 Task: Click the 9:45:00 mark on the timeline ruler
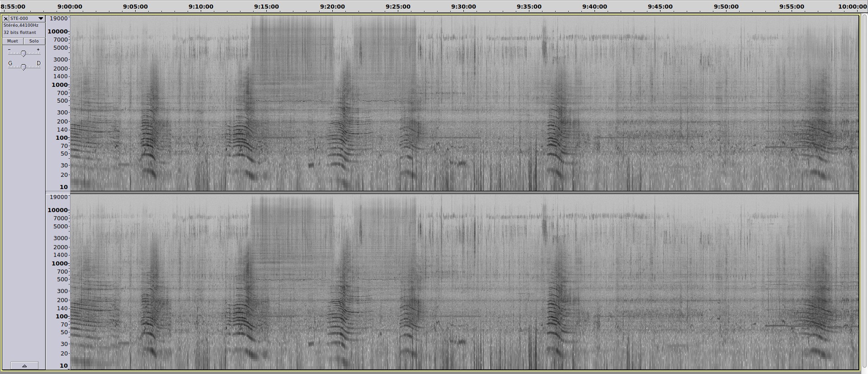pyautogui.click(x=660, y=7)
